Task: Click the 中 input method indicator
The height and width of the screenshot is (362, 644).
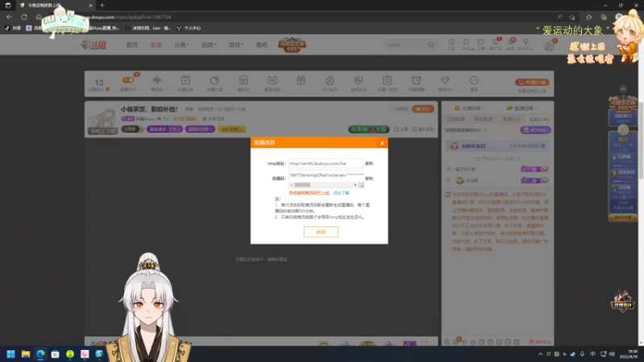Action: [592, 354]
